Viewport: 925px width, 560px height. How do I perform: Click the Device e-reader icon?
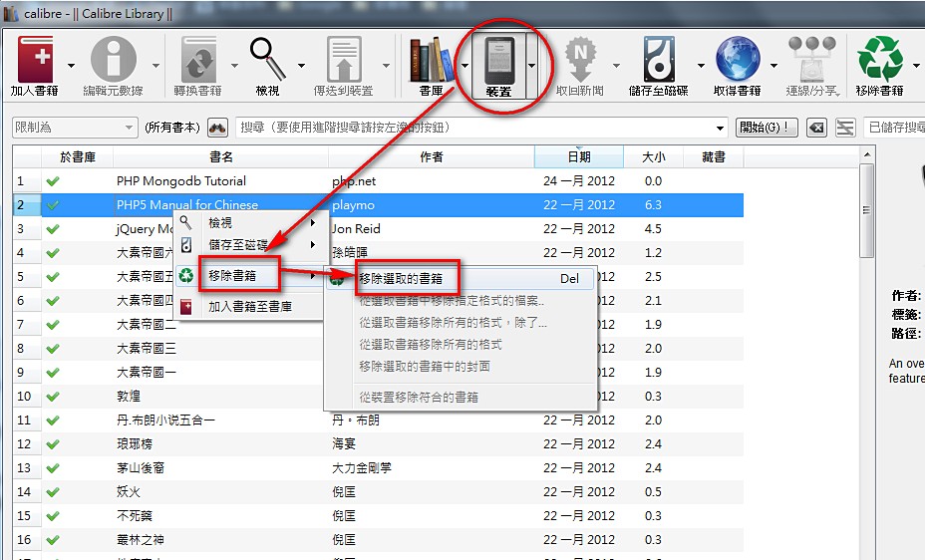[499, 61]
